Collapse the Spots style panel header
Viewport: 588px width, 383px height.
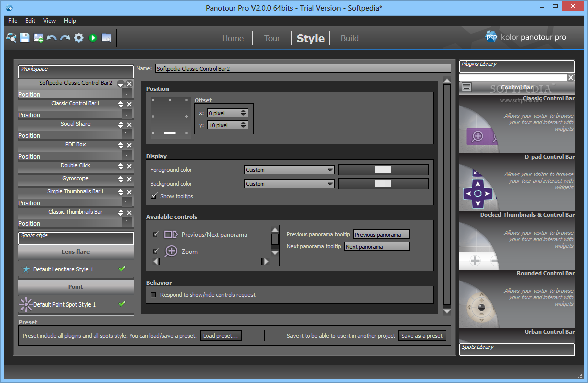[x=76, y=238]
